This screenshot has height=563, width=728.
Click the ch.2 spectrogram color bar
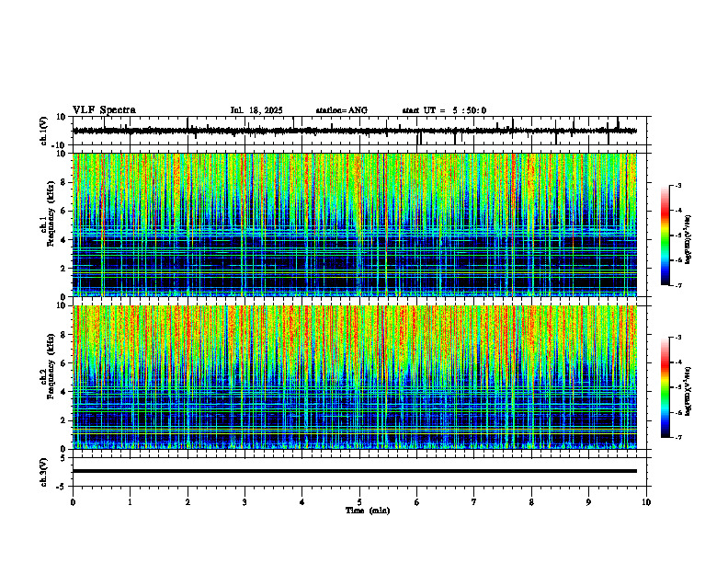coord(665,387)
